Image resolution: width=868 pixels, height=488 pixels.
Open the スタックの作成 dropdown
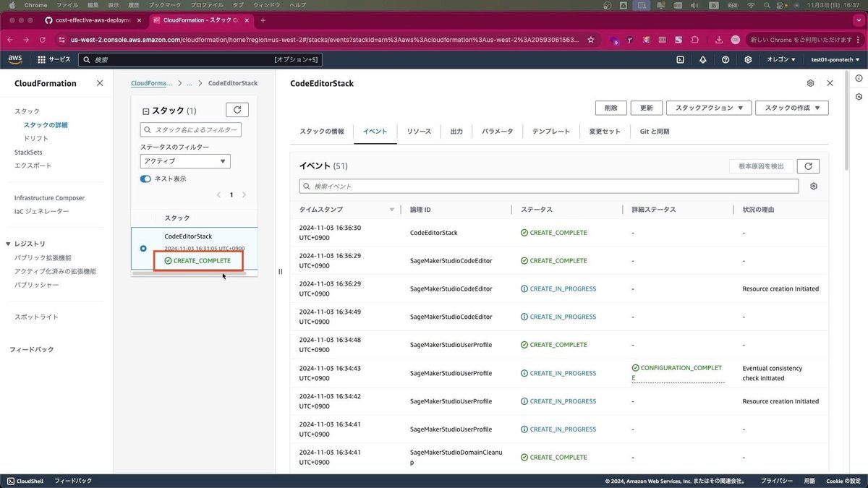[x=792, y=108]
